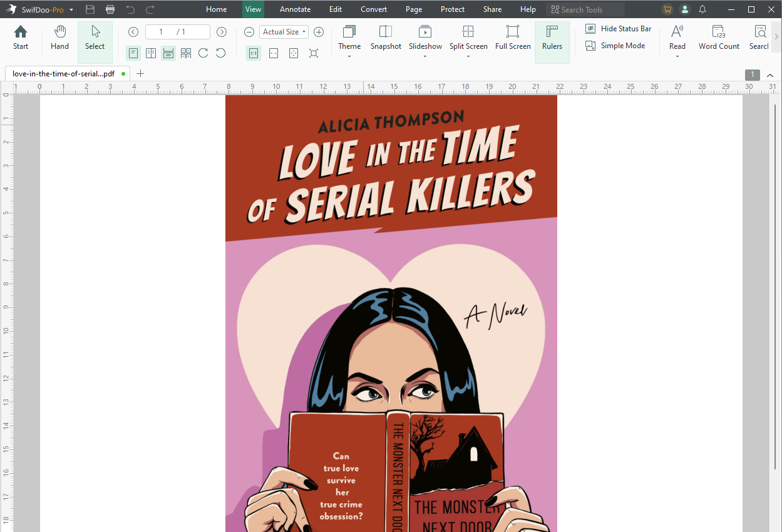This screenshot has width=782, height=532.
Task: Open the Help menu
Action: (528, 9)
